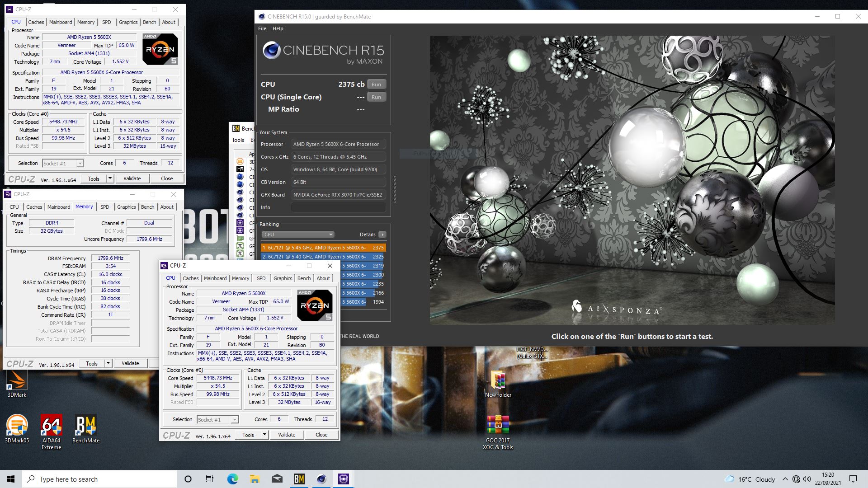The width and height of the screenshot is (868, 488).
Task: Click the DRAM Frequency value 1799.6 MHz
Action: point(110,258)
